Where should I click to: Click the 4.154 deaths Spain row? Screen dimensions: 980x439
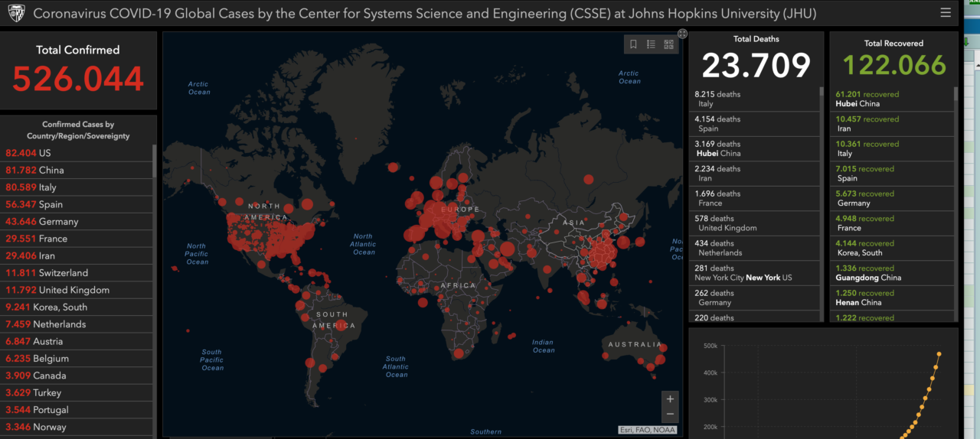754,124
